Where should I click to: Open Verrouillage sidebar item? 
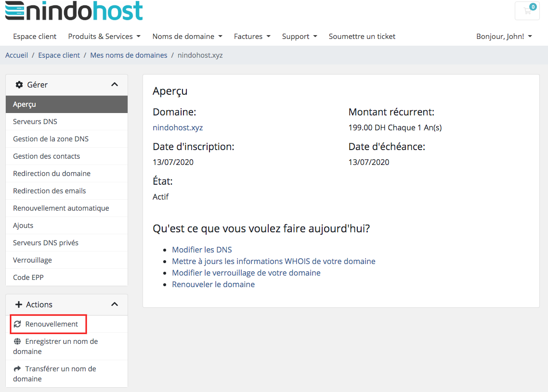[67, 260]
